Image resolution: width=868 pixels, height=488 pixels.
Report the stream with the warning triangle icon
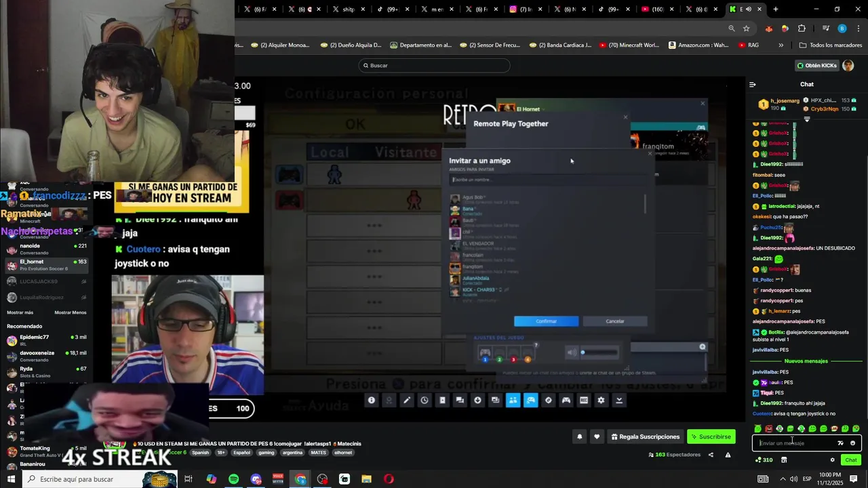tap(728, 455)
